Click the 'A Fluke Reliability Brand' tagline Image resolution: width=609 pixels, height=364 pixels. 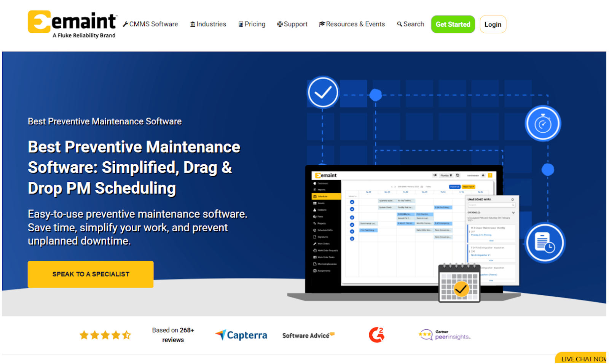pyautogui.click(x=84, y=35)
